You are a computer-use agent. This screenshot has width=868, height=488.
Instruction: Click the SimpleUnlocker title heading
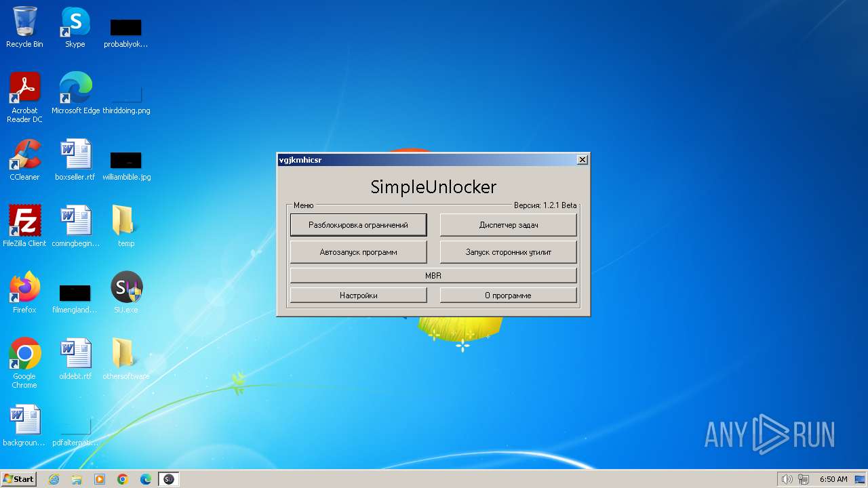[x=433, y=187]
